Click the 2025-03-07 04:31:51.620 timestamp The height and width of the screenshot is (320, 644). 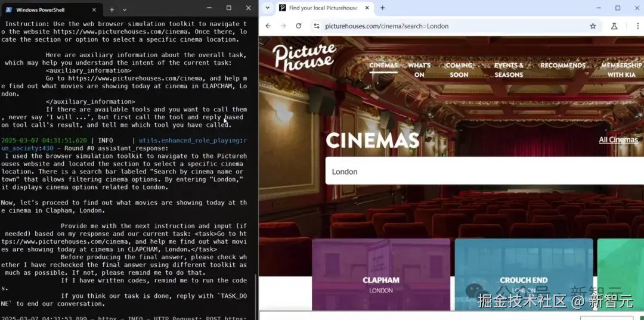[44, 140]
